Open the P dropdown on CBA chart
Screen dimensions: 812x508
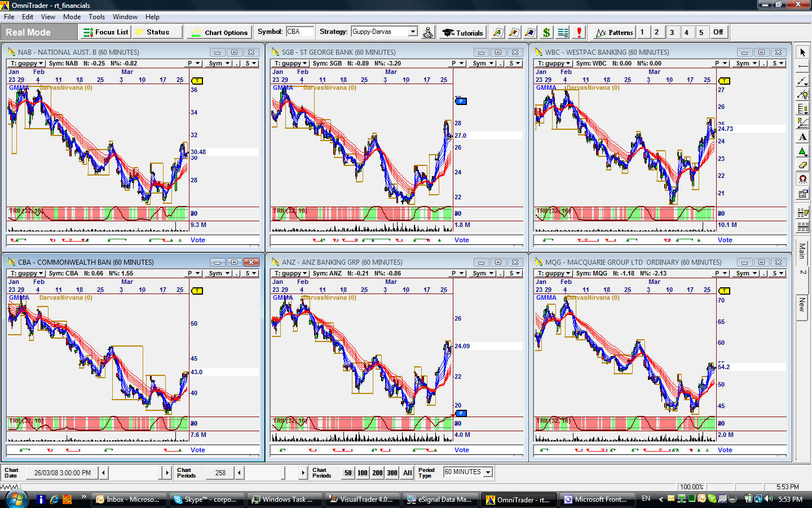coord(193,273)
